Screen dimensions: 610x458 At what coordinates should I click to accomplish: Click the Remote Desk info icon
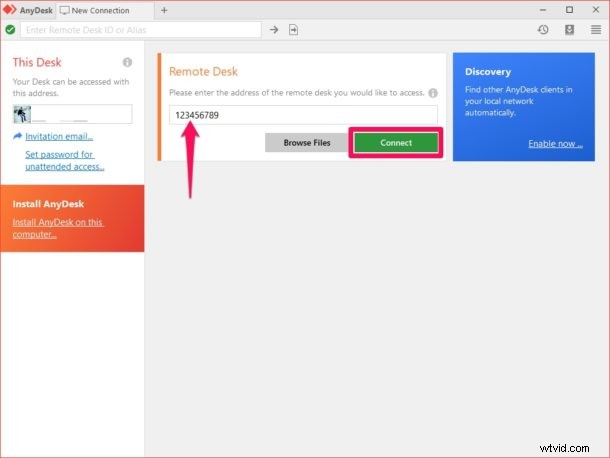433,93
